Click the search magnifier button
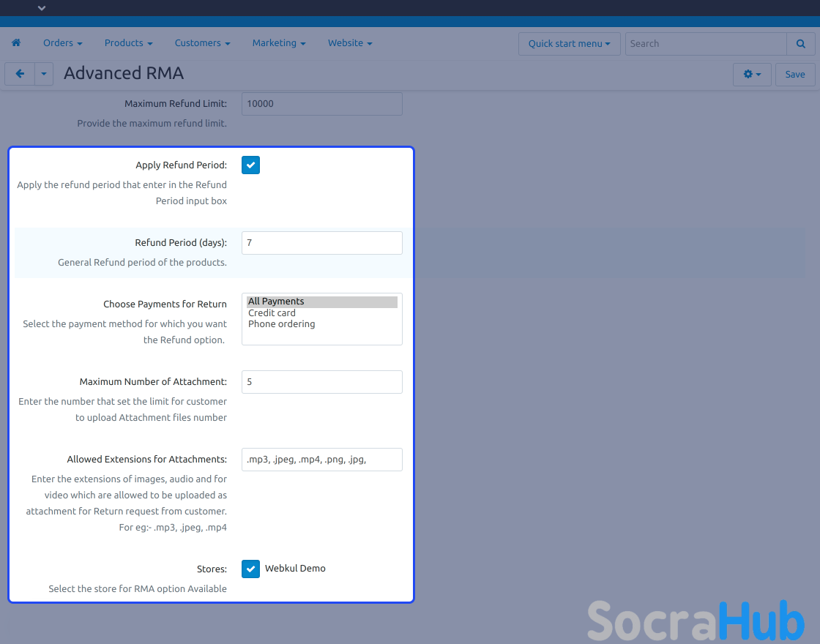 tap(800, 43)
